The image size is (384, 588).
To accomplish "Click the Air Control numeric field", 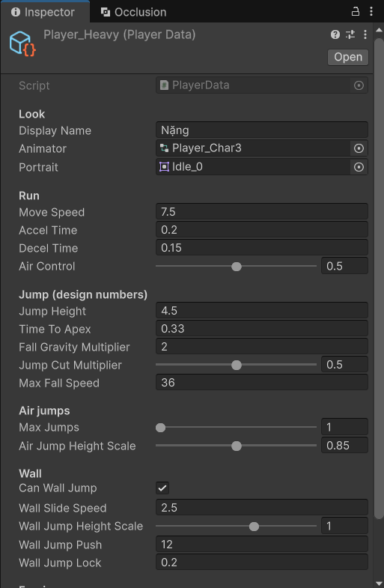I will (344, 266).
